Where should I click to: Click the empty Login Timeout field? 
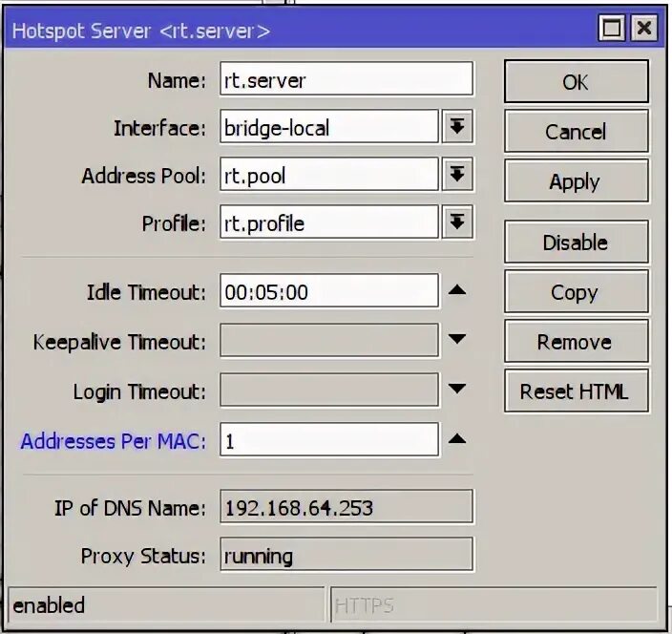329,391
